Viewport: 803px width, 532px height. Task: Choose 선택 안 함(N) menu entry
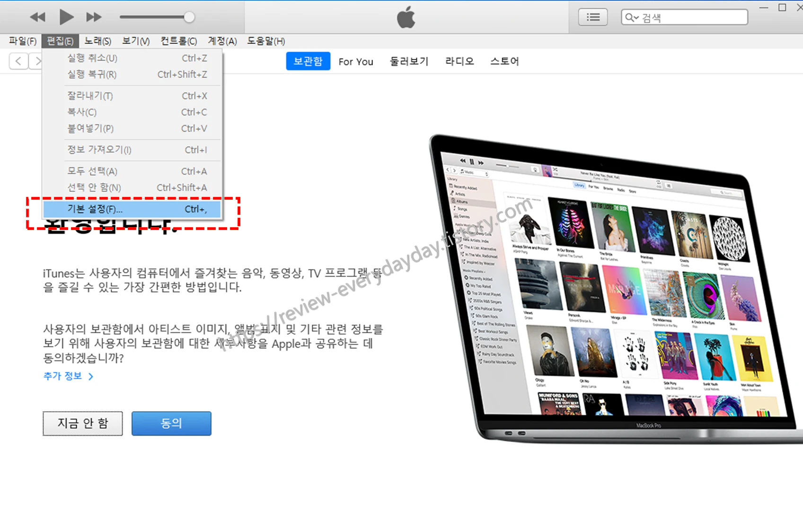(x=132, y=187)
